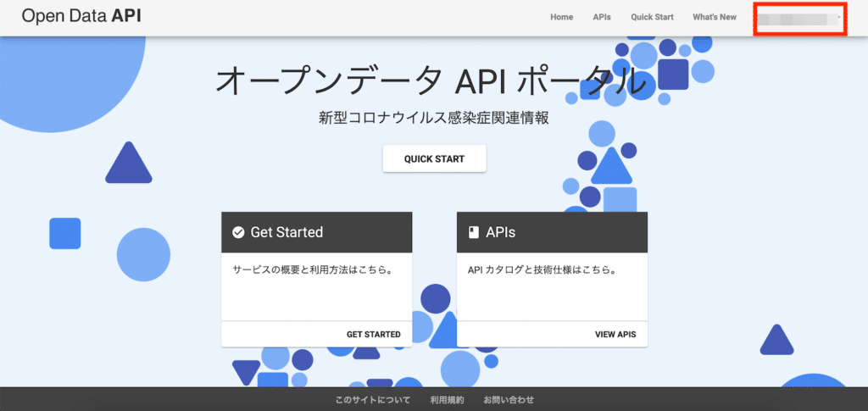
Task: Open the お問い合わせ footer link
Action: point(509,399)
